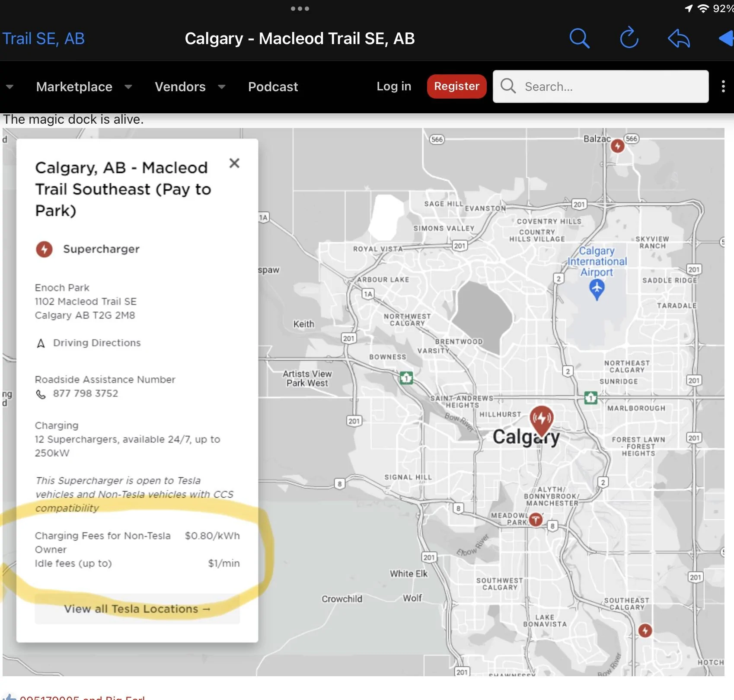The width and height of the screenshot is (734, 700).
Task: Open the Podcast menu item
Action: (273, 87)
